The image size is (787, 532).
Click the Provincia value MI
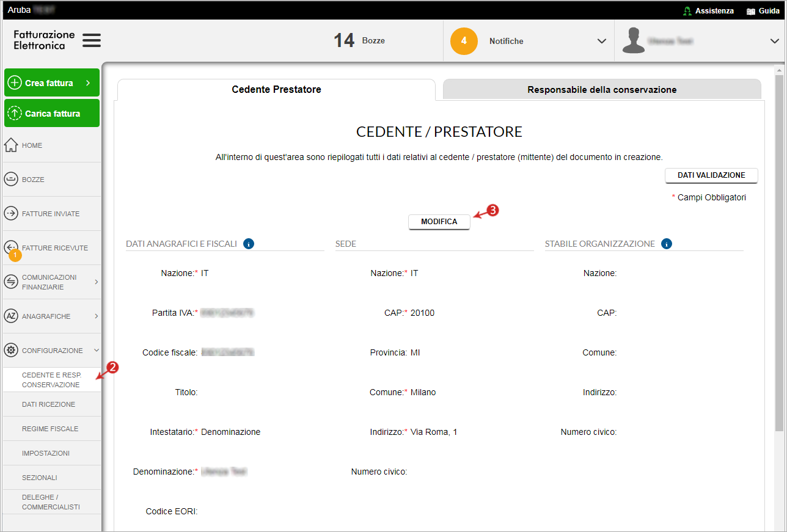click(415, 352)
